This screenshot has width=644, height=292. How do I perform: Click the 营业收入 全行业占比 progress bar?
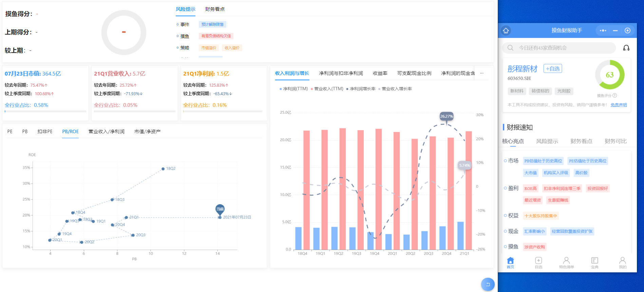pyautogui.click(x=135, y=111)
